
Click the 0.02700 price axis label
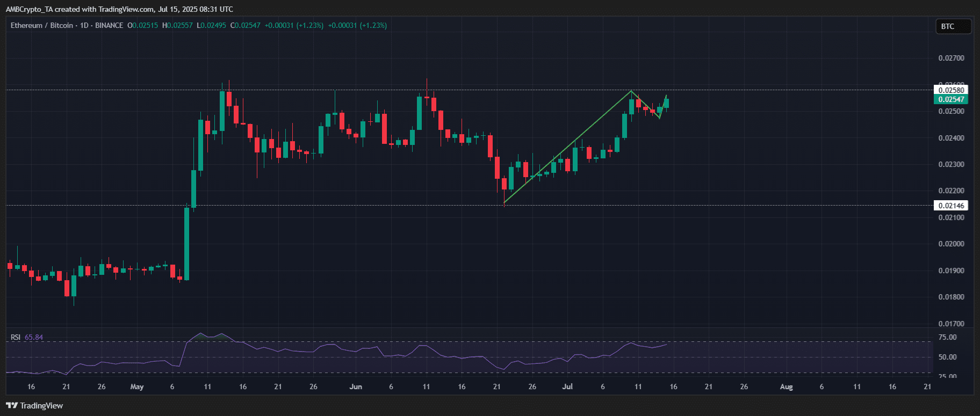pyautogui.click(x=951, y=58)
